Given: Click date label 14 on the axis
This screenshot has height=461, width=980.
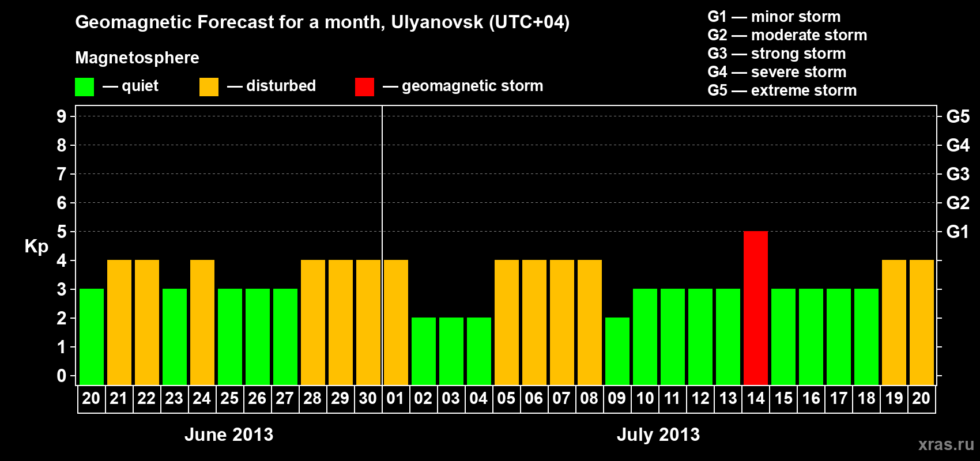Looking at the screenshot, I should coord(756,399).
